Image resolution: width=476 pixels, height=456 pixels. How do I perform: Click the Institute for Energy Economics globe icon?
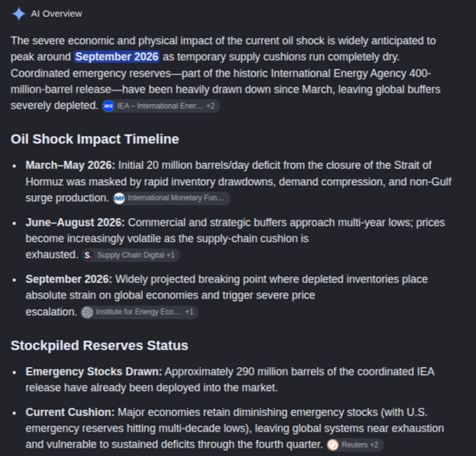87,312
